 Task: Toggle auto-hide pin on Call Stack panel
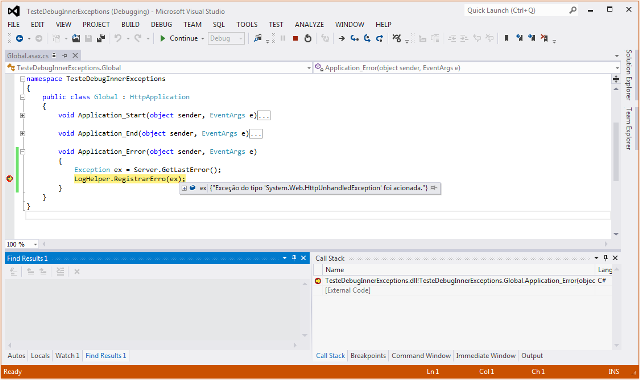click(606, 258)
